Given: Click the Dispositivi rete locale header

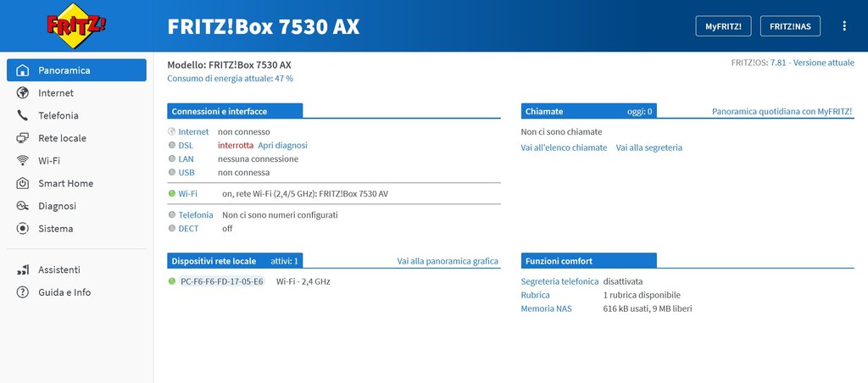Looking at the screenshot, I should [x=235, y=261].
